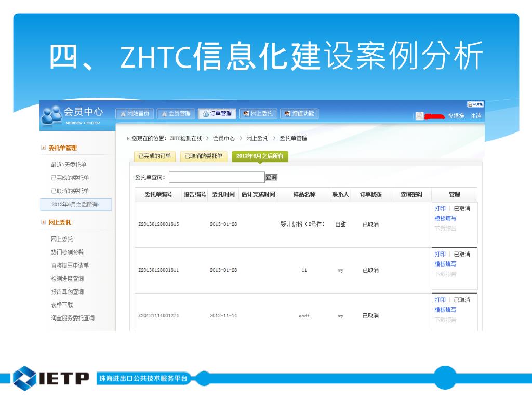
Task: Switch to the 已取消的委托单 tab
Action: (x=204, y=156)
